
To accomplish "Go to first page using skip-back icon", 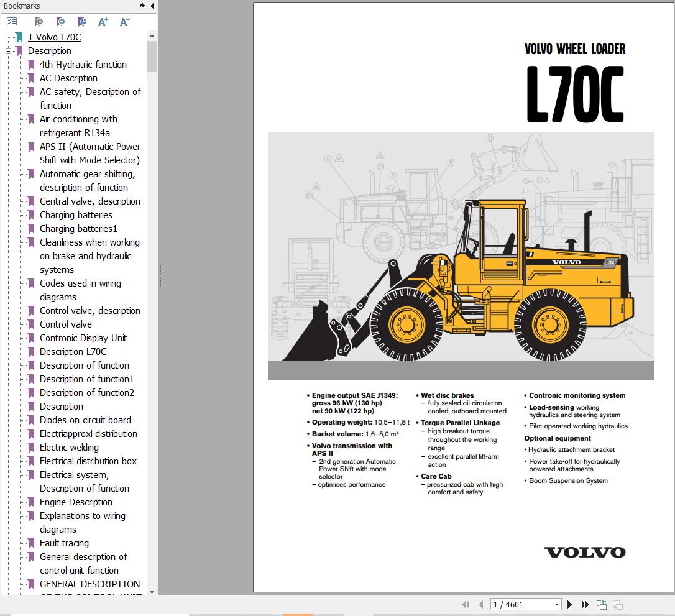I will click(x=466, y=604).
